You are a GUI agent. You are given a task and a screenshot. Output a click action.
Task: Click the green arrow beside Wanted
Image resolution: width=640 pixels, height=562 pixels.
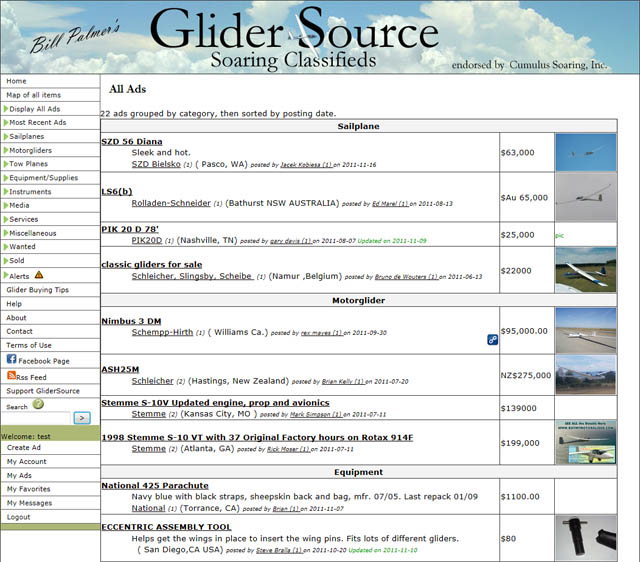(x=6, y=247)
